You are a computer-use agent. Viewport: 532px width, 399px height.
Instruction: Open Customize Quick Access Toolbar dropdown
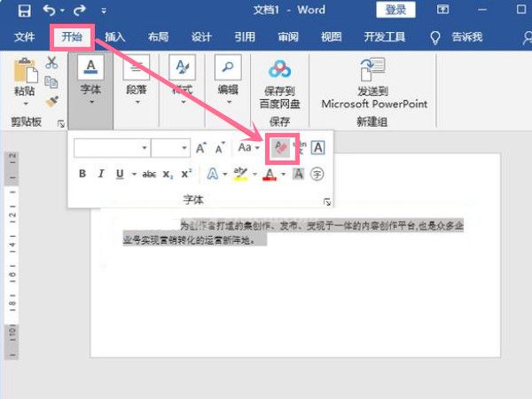[104, 12]
